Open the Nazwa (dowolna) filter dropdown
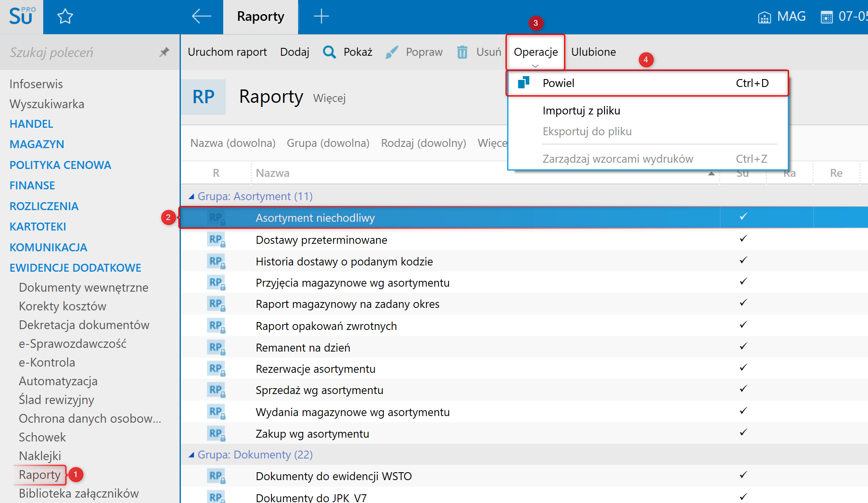The image size is (868, 503). point(233,143)
